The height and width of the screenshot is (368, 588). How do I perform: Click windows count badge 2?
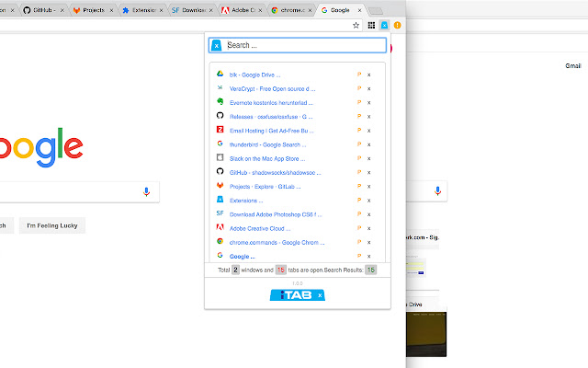pyautogui.click(x=235, y=270)
